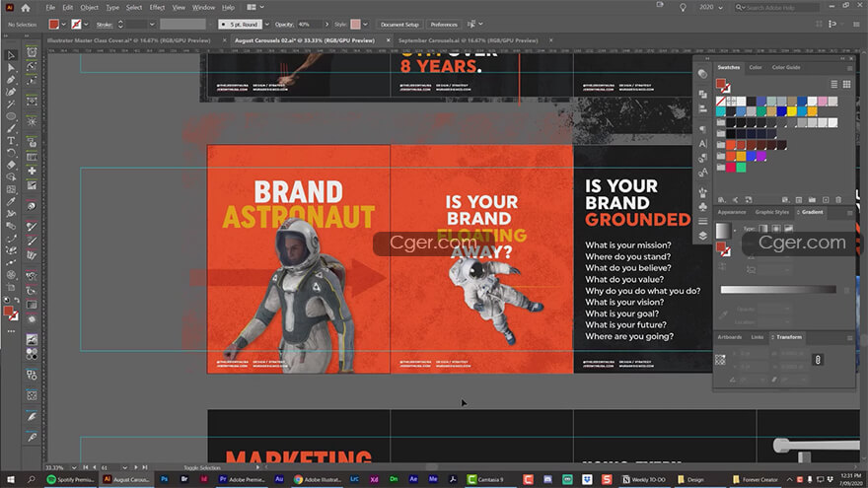
Task: Open the File menu
Action: coord(50,8)
